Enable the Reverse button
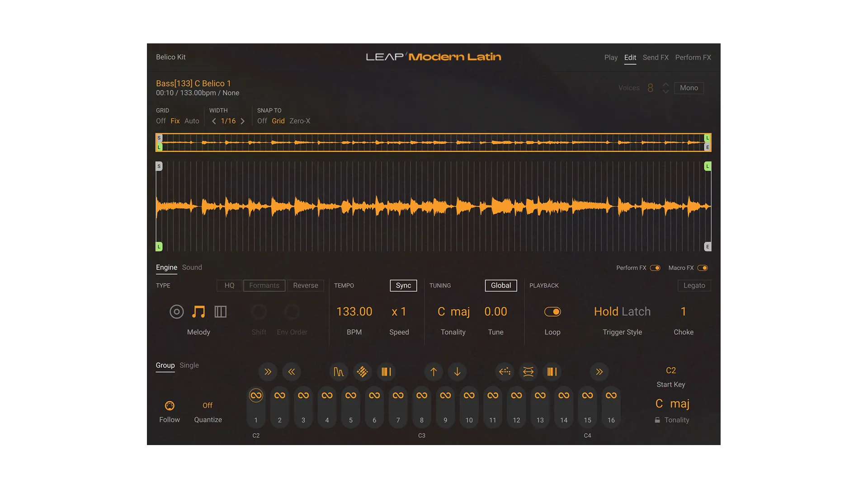The image size is (868, 488). (x=305, y=286)
